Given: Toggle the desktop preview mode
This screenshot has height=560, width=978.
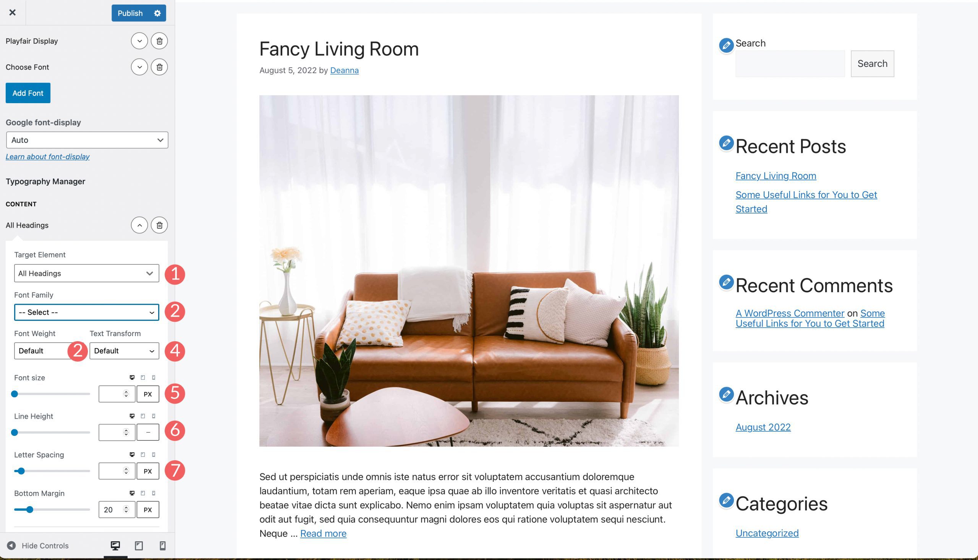Looking at the screenshot, I should click(x=115, y=545).
